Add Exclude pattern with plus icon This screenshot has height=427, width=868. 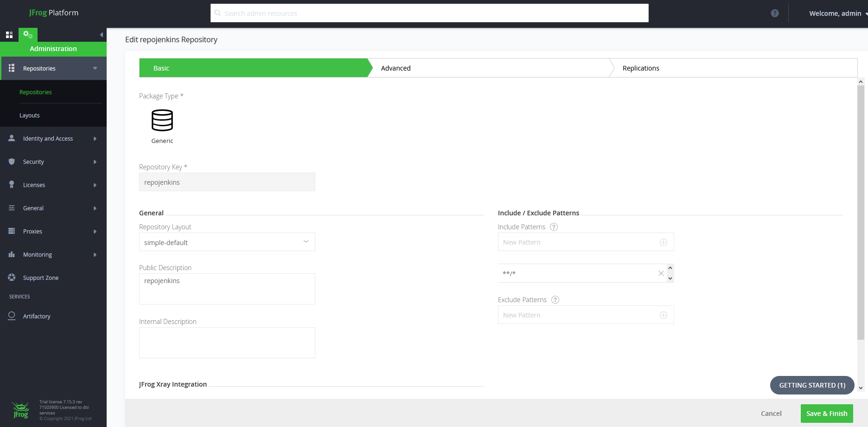(x=664, y=315)
